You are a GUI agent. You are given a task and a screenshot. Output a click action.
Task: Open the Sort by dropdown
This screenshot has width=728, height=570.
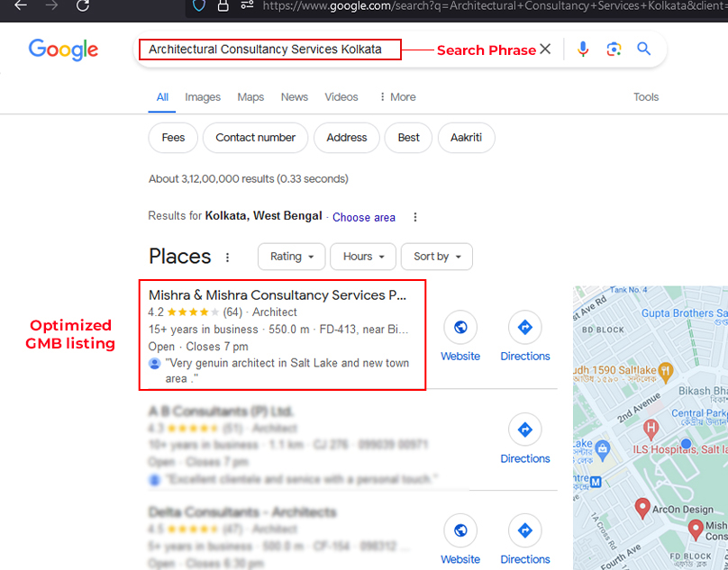click(436, 257)
